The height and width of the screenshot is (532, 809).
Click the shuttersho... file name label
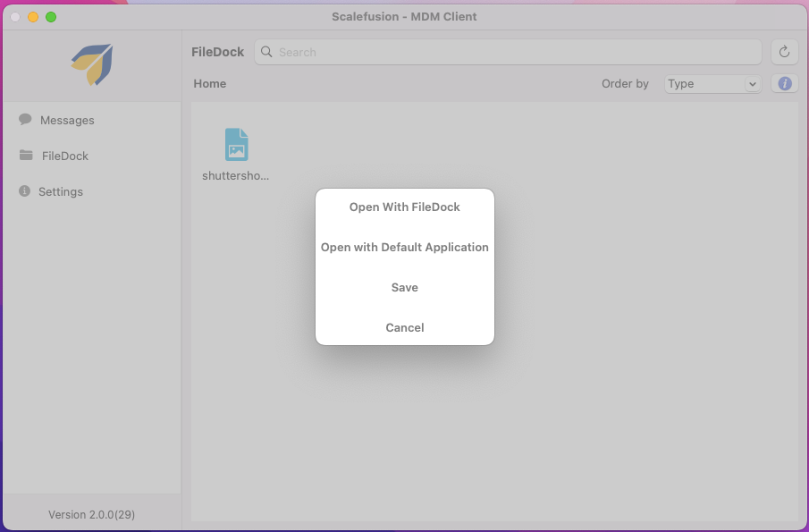coord(235,176)
